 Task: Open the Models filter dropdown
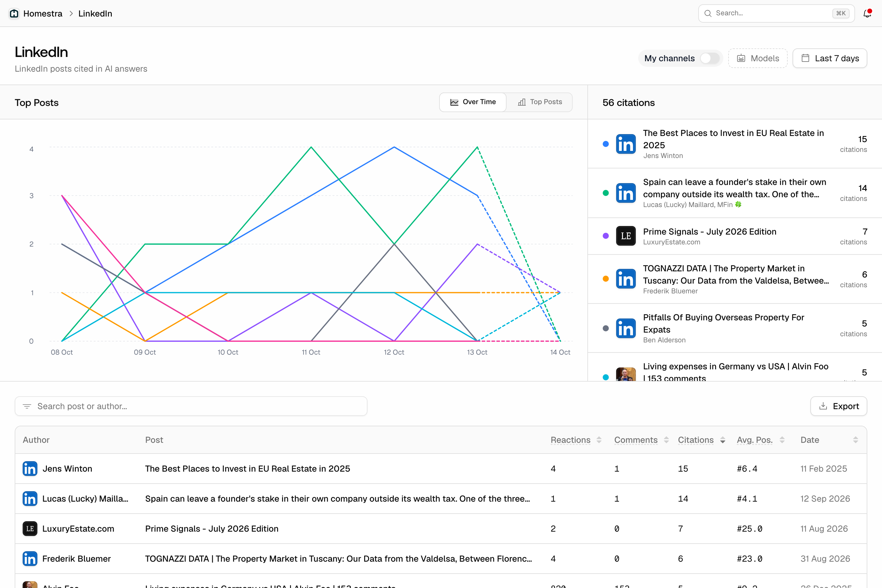pos(758,58)
